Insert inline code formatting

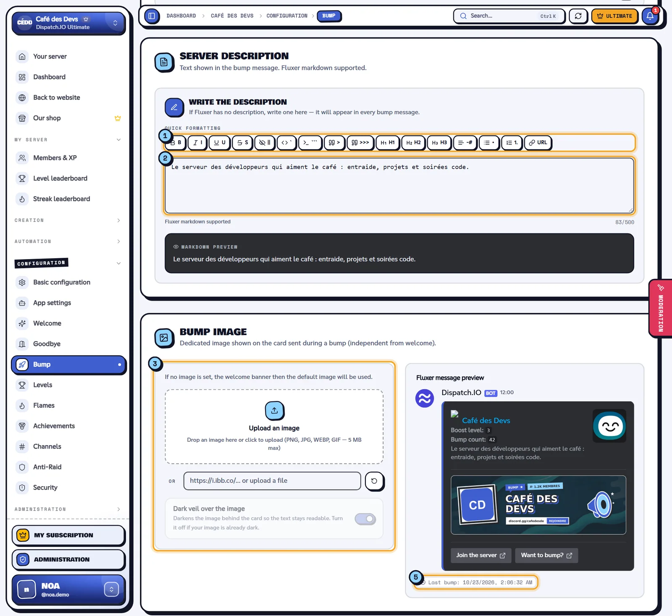point(286,143)
